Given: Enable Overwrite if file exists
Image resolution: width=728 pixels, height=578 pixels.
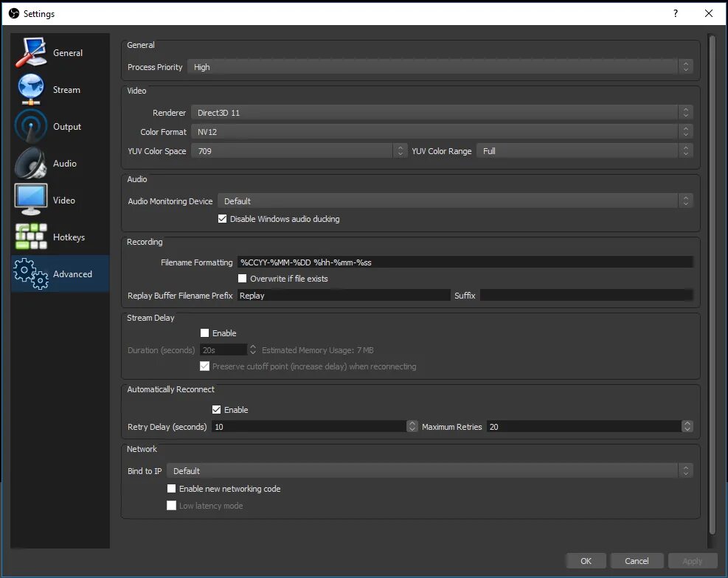Looking at the screenshot, I should tap(243, 279).
